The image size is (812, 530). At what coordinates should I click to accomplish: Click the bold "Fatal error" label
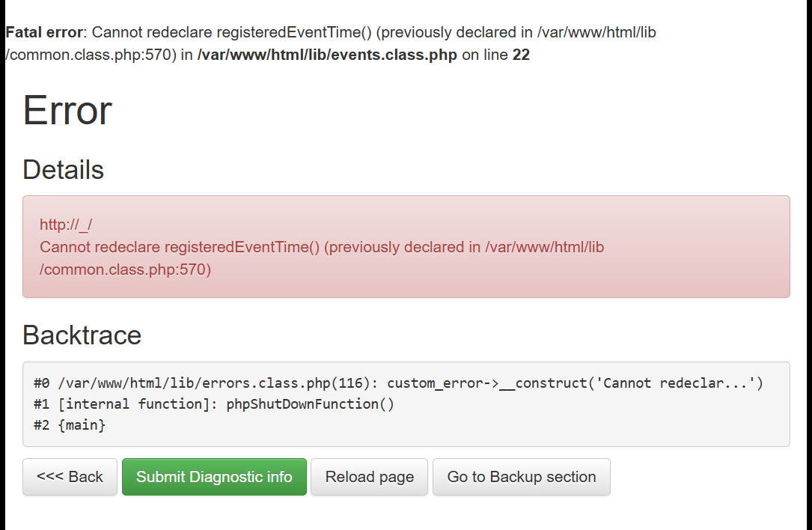pyautogui.click(x=43, y=33)
